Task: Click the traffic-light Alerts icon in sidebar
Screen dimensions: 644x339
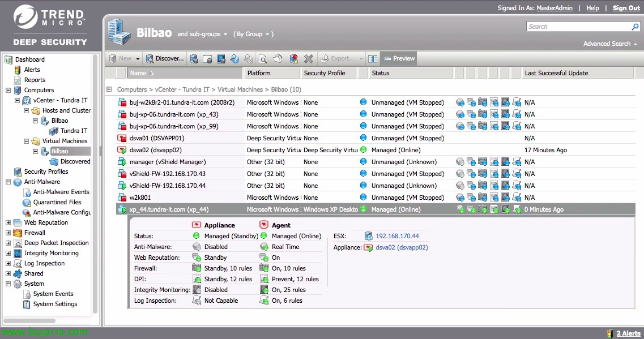Action: 17,70
